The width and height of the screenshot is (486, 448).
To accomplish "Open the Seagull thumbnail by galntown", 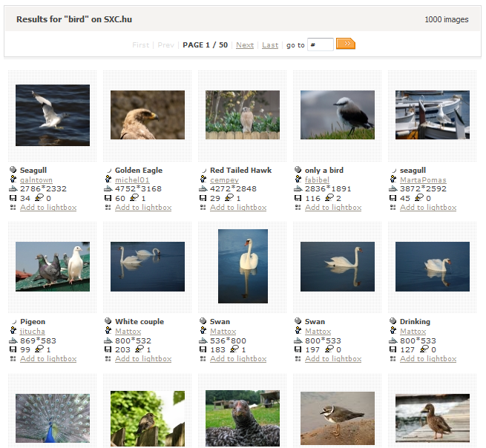I will [x=53, y=115].
